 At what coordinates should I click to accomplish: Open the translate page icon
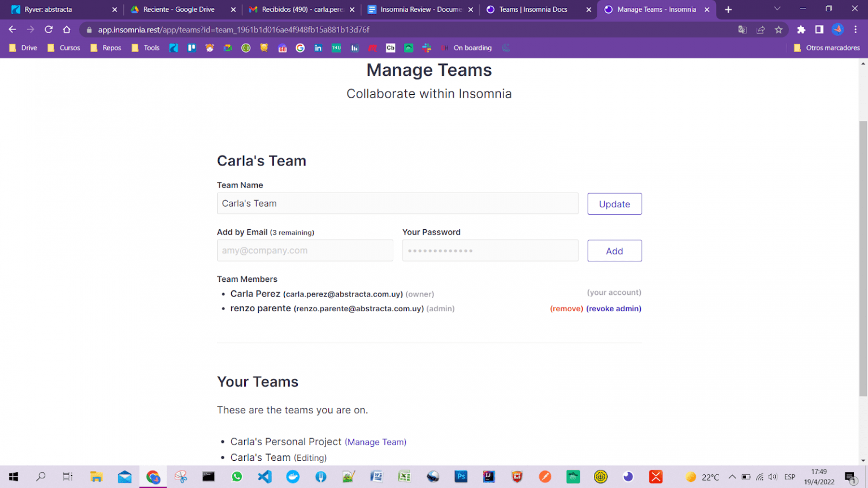point(743,29)
